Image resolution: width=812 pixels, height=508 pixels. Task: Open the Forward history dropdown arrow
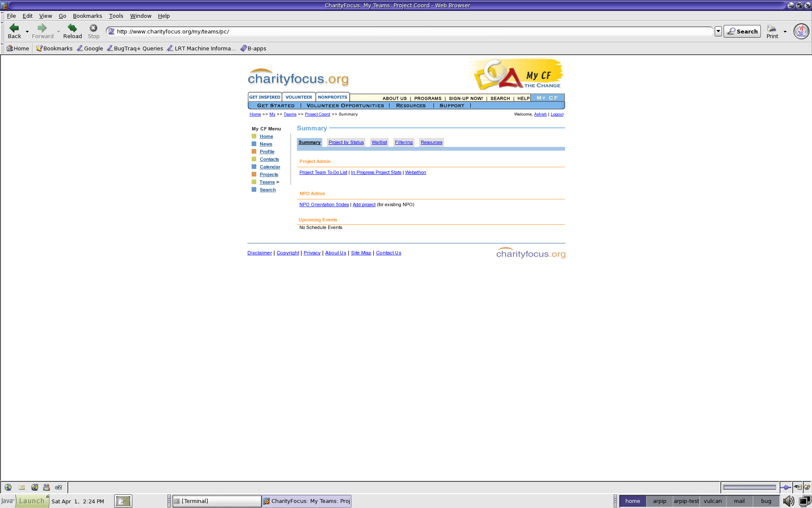click(58, 32)
